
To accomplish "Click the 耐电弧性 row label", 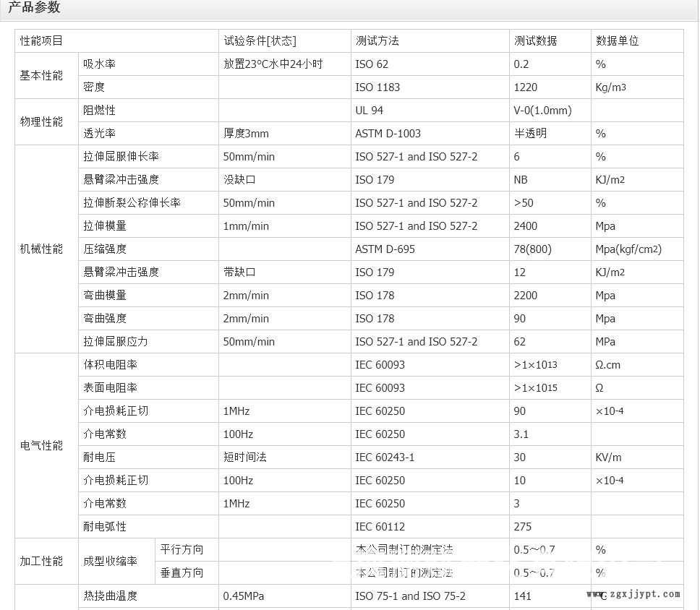I will (105, 527).
